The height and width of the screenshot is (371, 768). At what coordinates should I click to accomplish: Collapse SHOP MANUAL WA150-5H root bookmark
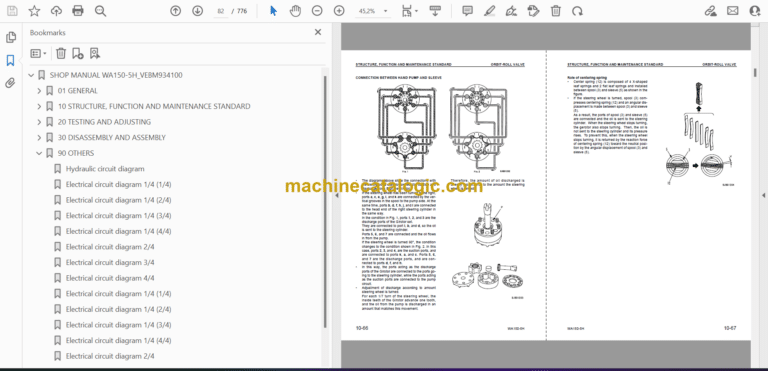point(31,75)
